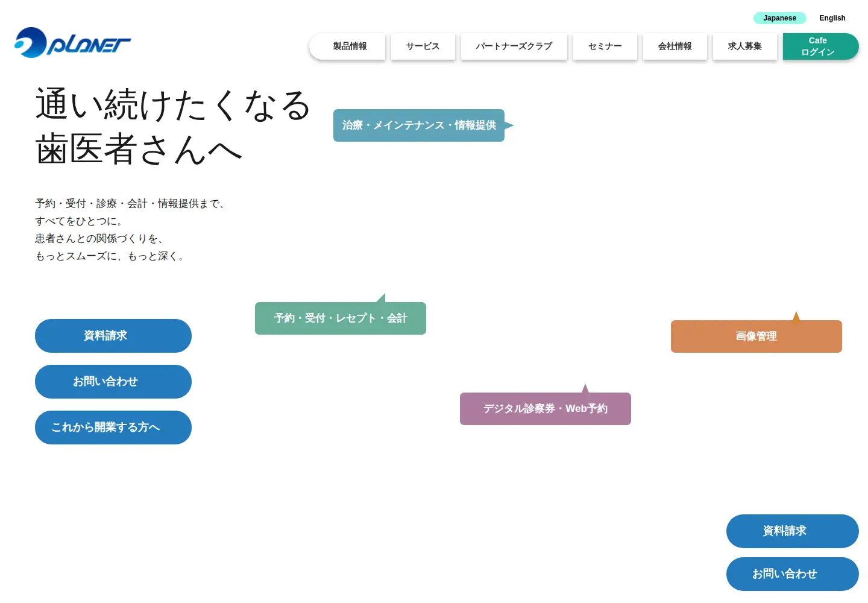Image resolution: width=868 pixels, height=603 pixels.
Task: Open これから開業する方へ page
Action: pyautogui.click(x=113, y=428)
